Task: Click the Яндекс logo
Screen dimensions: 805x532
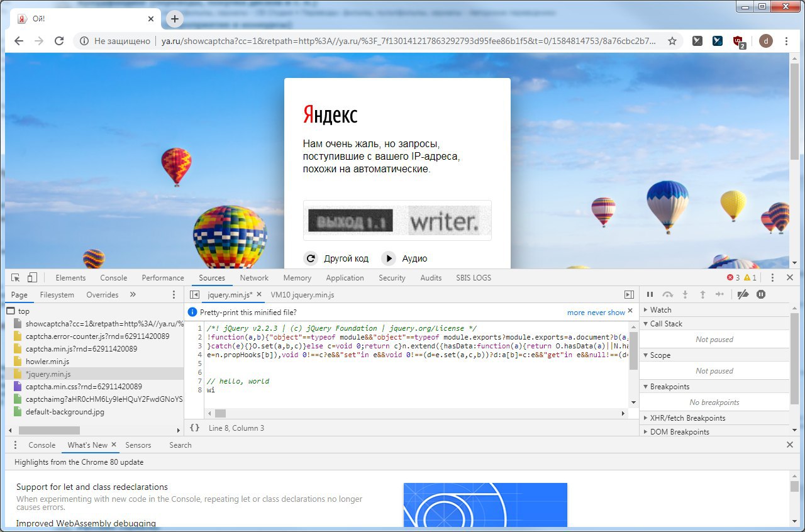Action: (330, 114)
